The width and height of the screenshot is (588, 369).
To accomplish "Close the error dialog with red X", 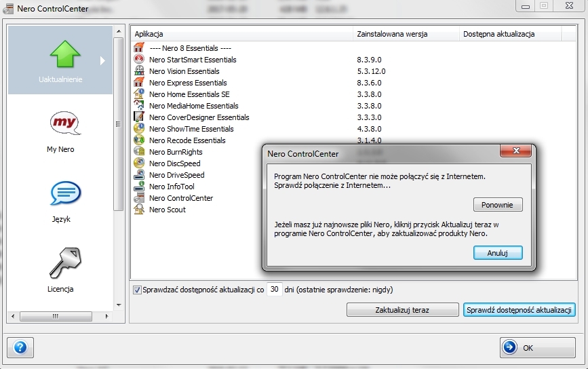I will click(x=515, y=151).
